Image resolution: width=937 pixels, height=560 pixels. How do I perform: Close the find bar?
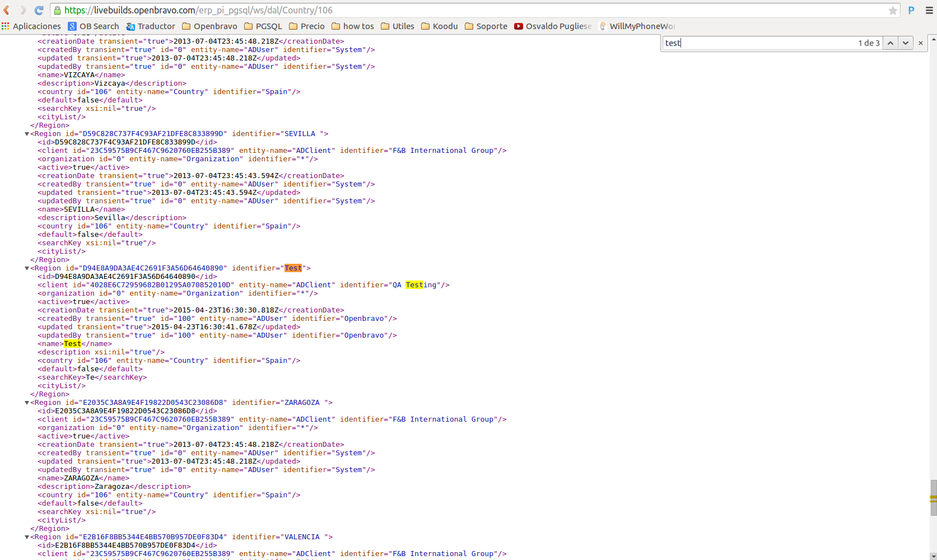(921, 43)
